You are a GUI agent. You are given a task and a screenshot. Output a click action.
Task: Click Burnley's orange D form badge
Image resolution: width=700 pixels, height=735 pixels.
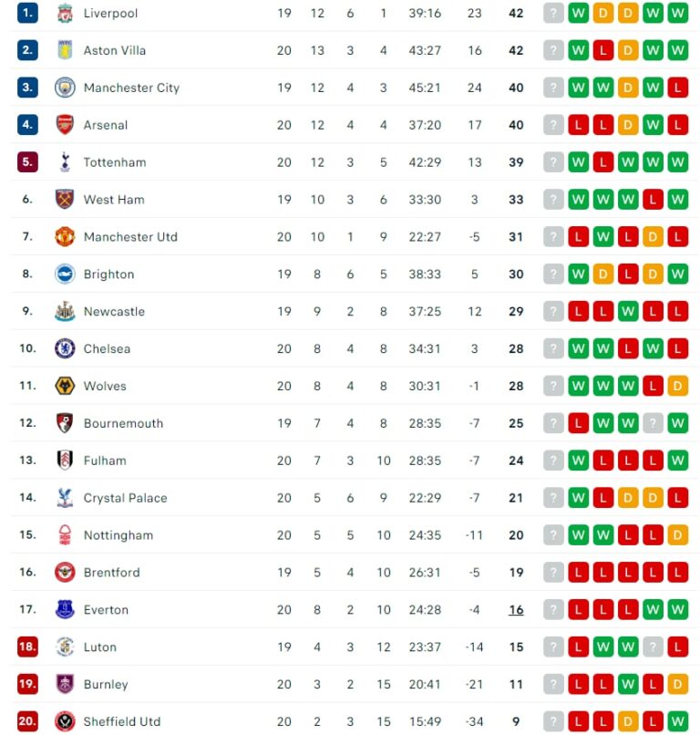pyautogui.click(x=677, y=684)
